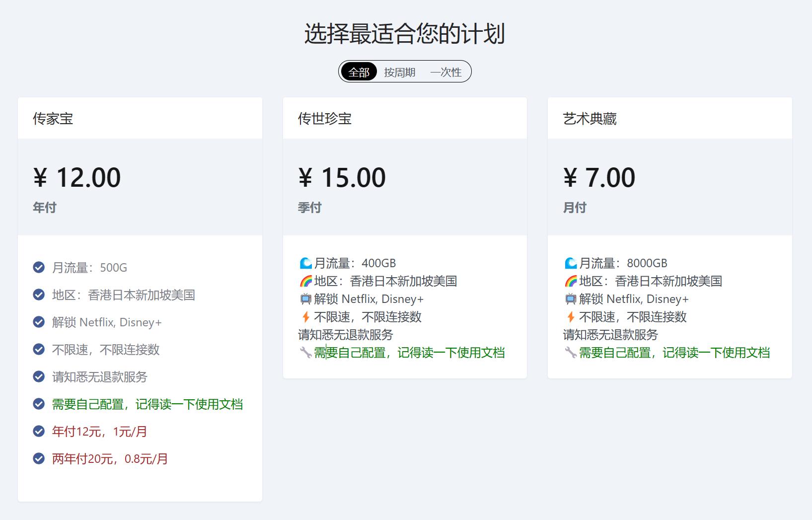
Task: Open the 艺术典藏 plan card title
Action: click(590, 119)
